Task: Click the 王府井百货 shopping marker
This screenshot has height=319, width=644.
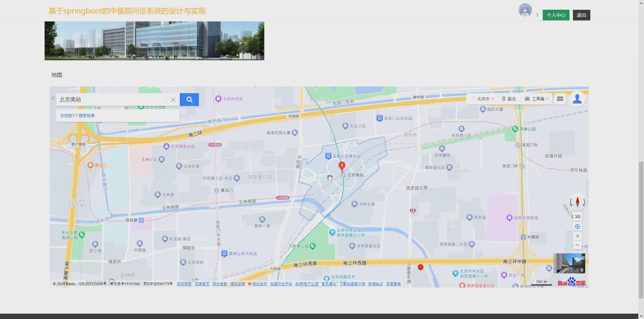Action: pos(218,99)
